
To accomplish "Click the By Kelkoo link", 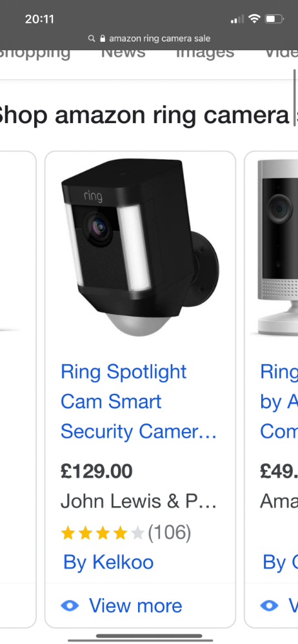I will (108, 562).
